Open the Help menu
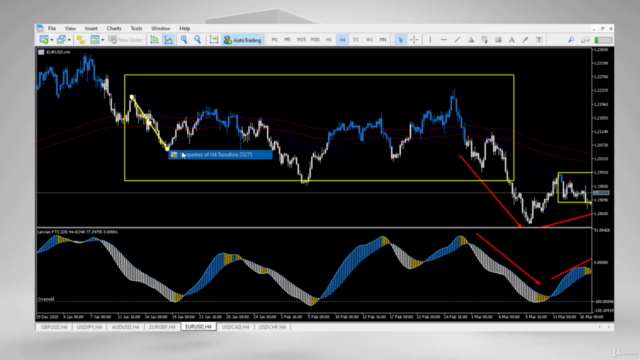 (184, 28)
